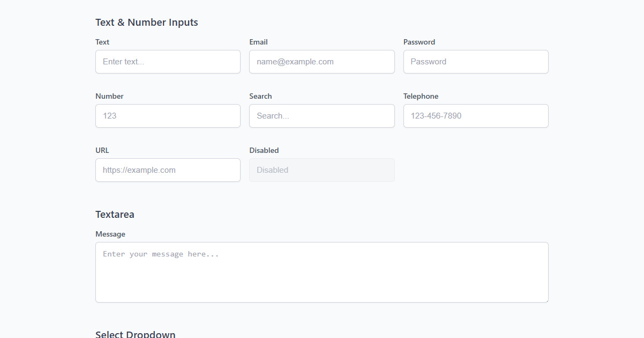Viewport: 644px width, 338px height.
Task: Click the 'Select Dropdown' heading
Action: [x=136, y=334]
